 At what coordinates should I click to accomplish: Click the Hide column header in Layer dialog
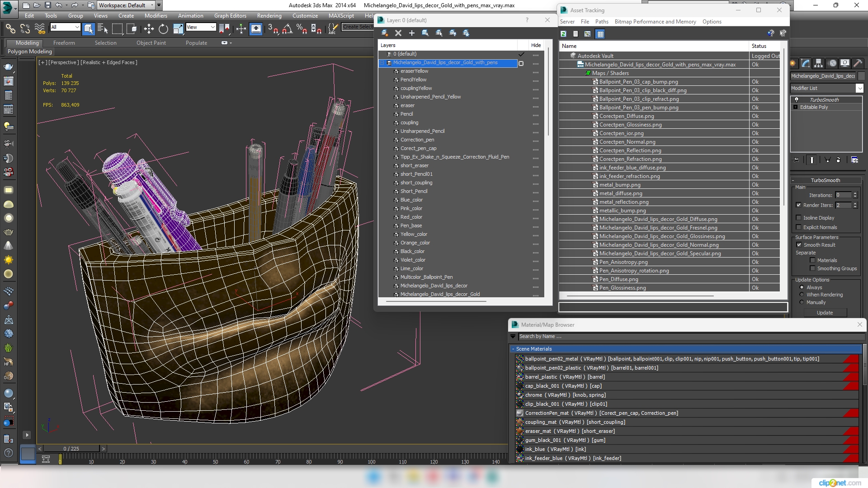(536, 45)
